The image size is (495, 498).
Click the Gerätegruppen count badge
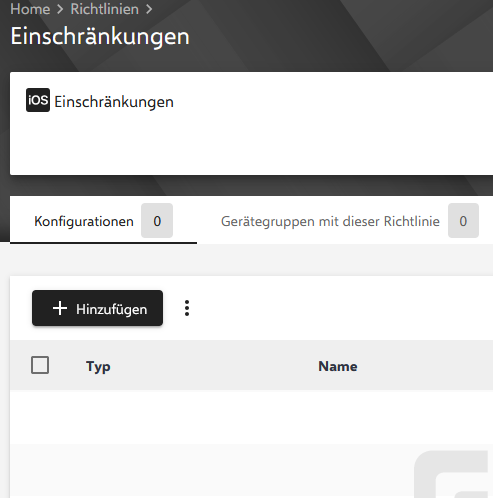coord(463,221)
